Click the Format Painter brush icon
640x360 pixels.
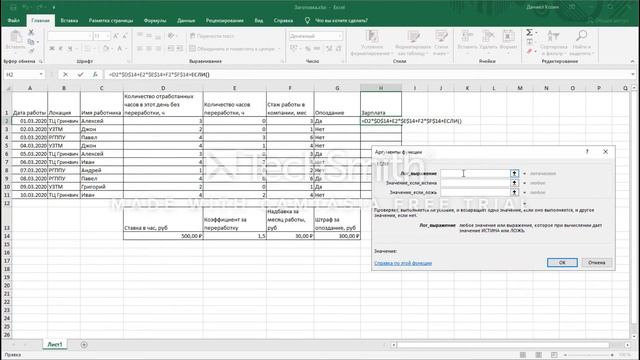coord(31,51)
